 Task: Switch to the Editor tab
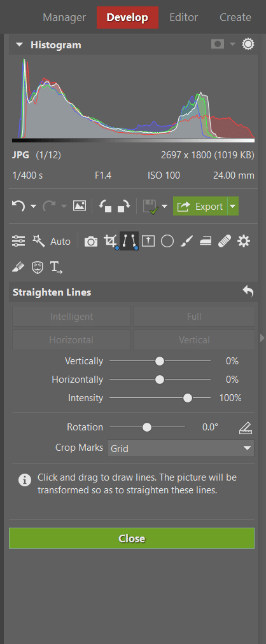[183, 17]
